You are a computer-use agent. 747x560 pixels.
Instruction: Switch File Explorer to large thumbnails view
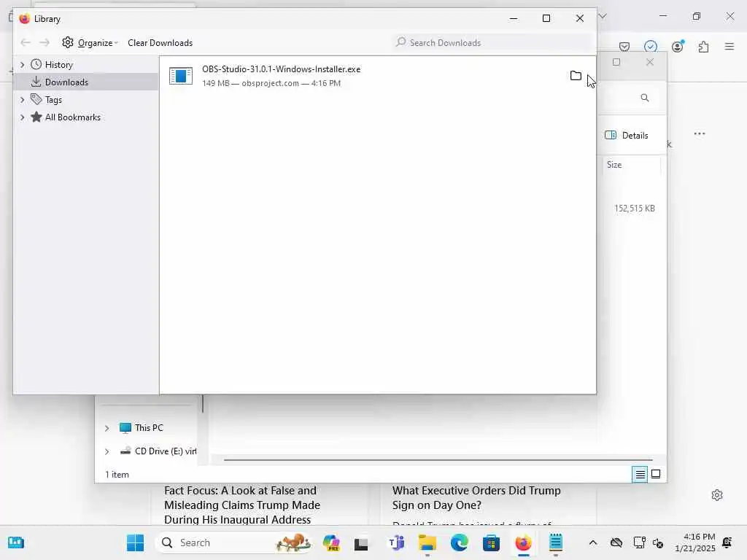pyautogui.click(x=656, y=474)
